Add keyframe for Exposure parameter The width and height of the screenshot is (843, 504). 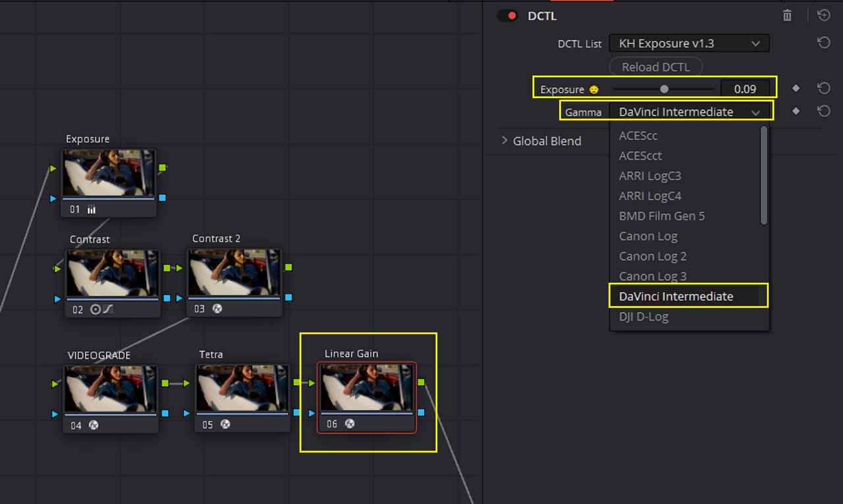click(796, 88)
